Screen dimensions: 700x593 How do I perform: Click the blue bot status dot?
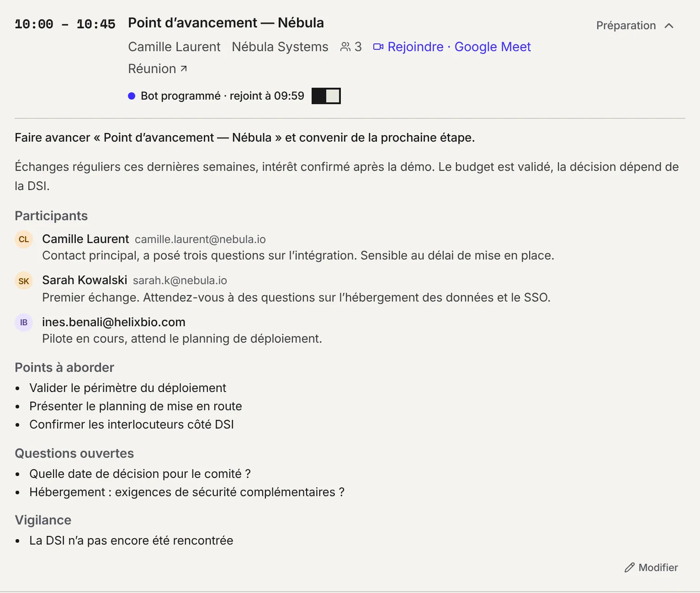coord(132,96)
